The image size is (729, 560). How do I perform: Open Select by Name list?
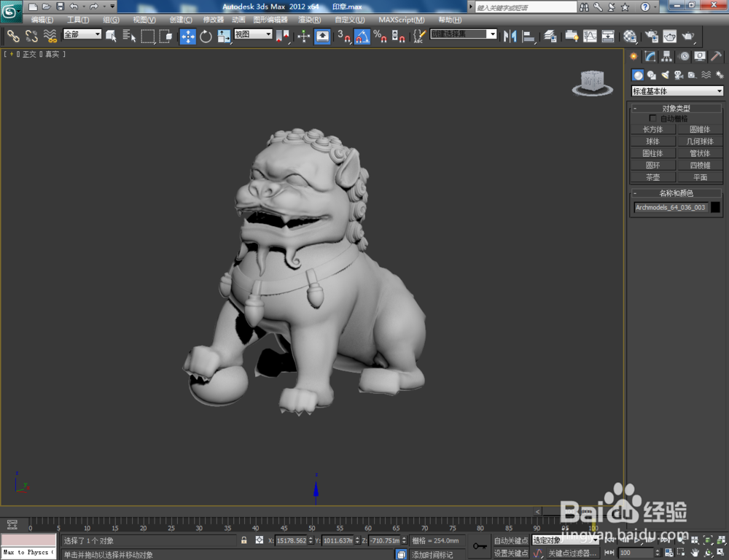(129, 36)
